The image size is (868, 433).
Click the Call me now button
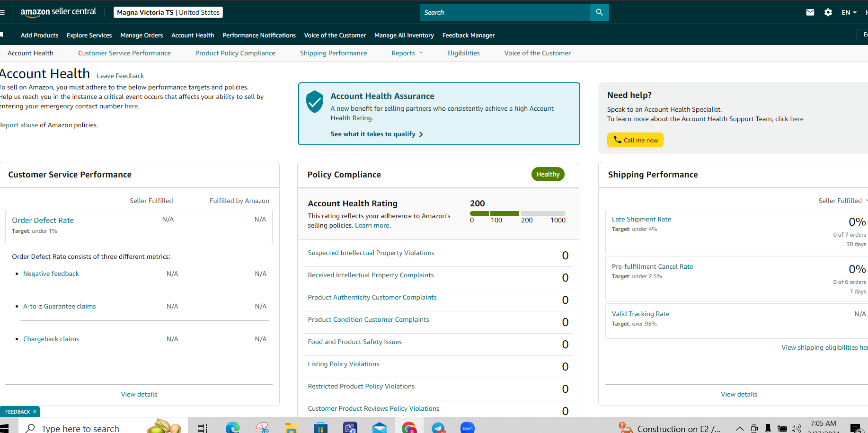click(x=635, y=140)
